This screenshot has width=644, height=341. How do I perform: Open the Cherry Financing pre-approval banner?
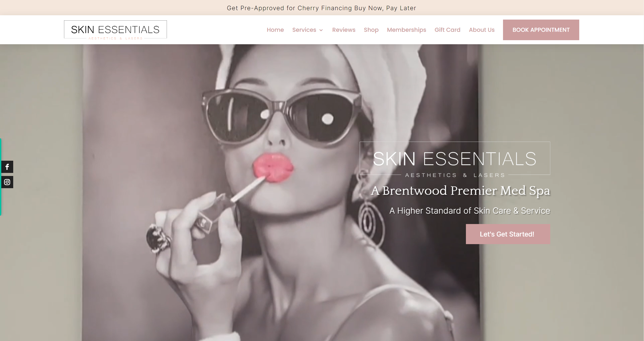point(321,8)
